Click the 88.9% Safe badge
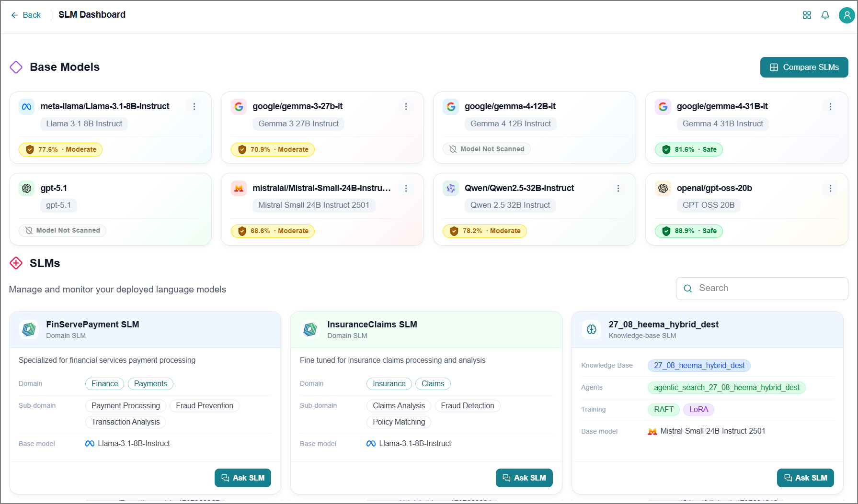The image size is (858, 504). [x=689, y=231]
